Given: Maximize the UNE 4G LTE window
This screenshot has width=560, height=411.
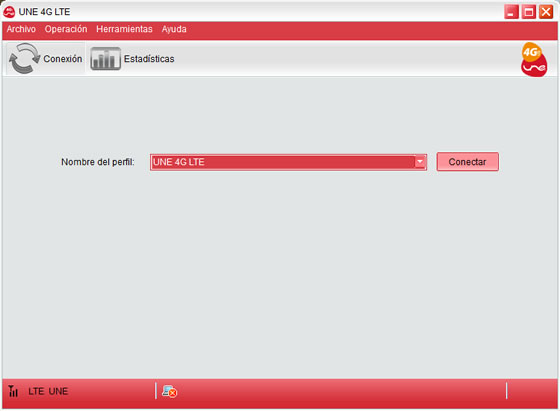Looking at the screenshot, I should pyautogui.click(x=529, y=12).
